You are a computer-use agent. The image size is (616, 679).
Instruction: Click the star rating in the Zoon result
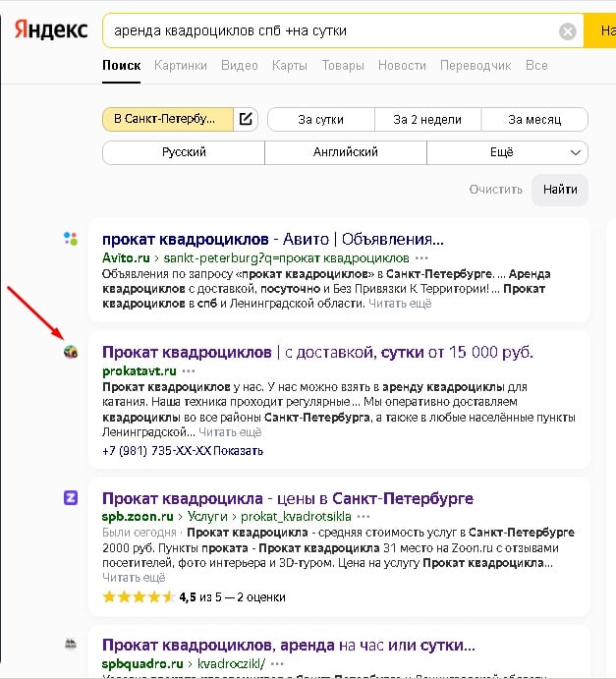click(x=138, y=595)
